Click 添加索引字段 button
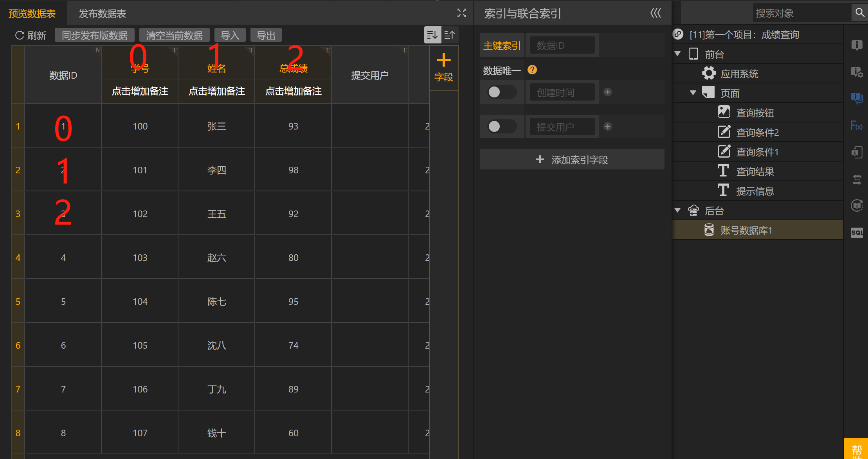Viewport: 868px width, 459px height. [x=572, y=160]
